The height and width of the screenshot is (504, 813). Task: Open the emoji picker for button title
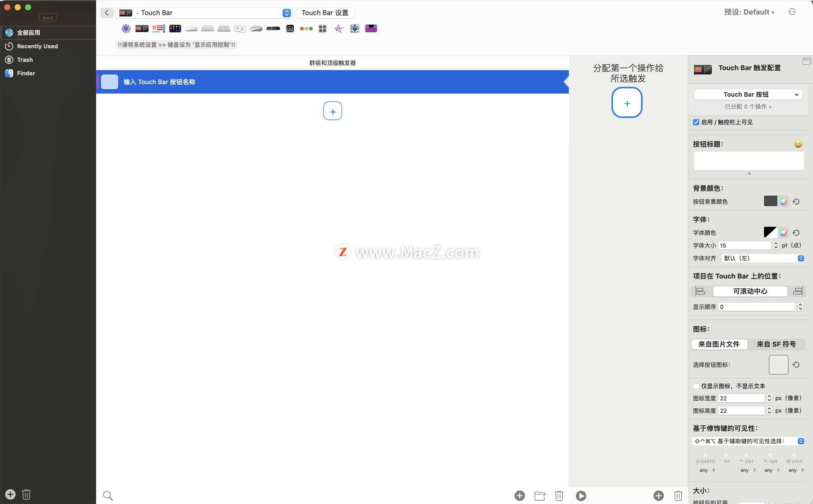[x=798, y=144]
